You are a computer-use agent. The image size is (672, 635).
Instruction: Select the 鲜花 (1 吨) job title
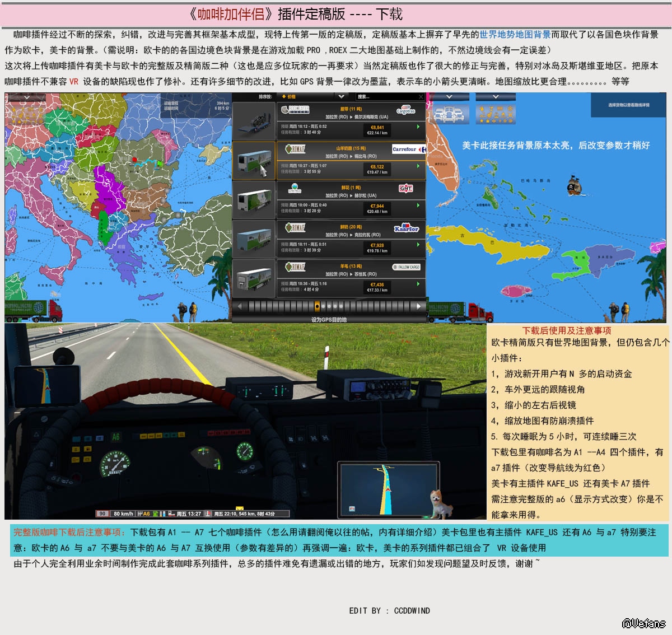(x=351, y=188)
